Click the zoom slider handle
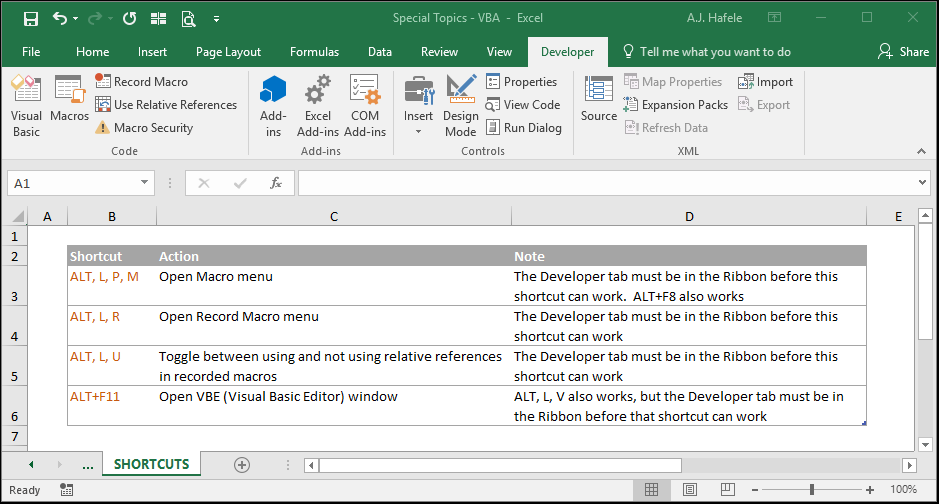This screenshot has height=504, width=939. [812, 490]
